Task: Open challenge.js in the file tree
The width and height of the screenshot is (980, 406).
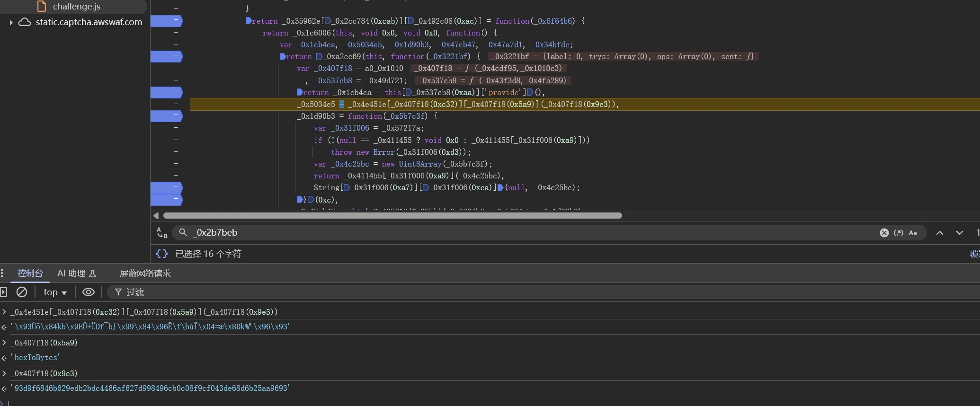Action: point(76,6)
